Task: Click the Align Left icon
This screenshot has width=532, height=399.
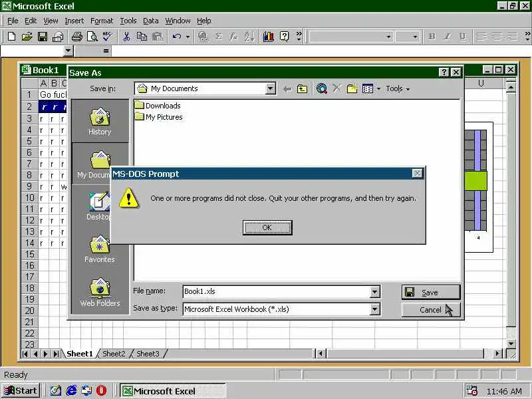Action: (481, 37)
